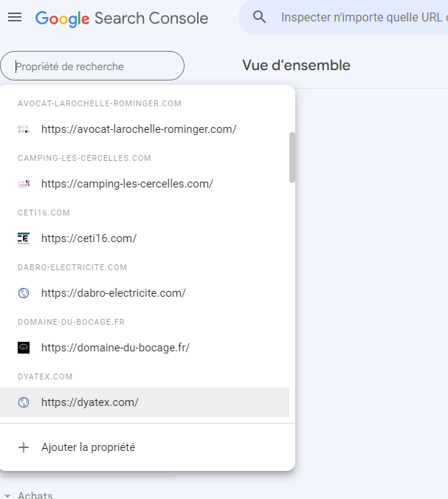This screenshot has width=448, height=499.
Task: Choose https://ceti16.com/ from the list
Action: pos(89,238)
